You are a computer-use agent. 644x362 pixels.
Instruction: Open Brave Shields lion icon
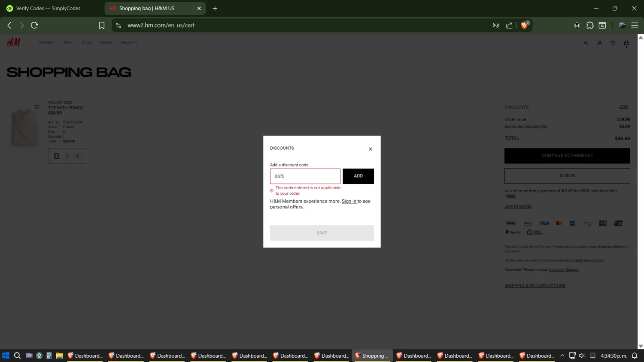pos(524,25)
